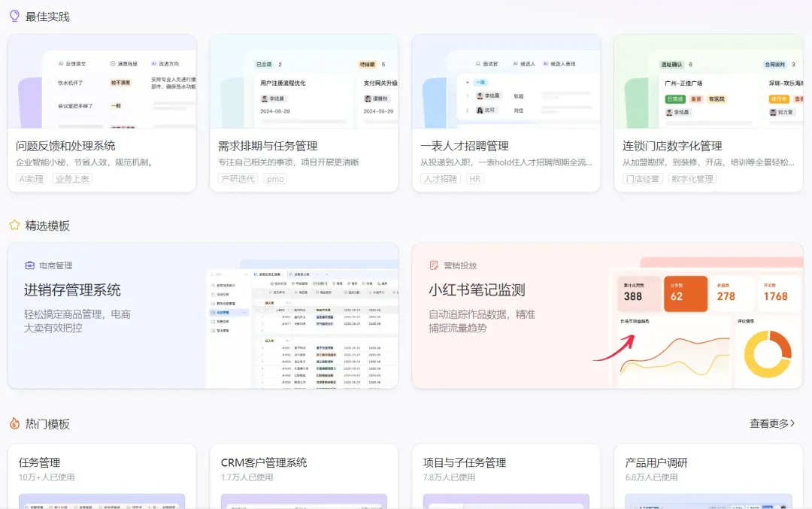This screenshot has height=509, width=812.
Task: Open the 连锁门店数字化管理 template card
Action: coord(708,114)
